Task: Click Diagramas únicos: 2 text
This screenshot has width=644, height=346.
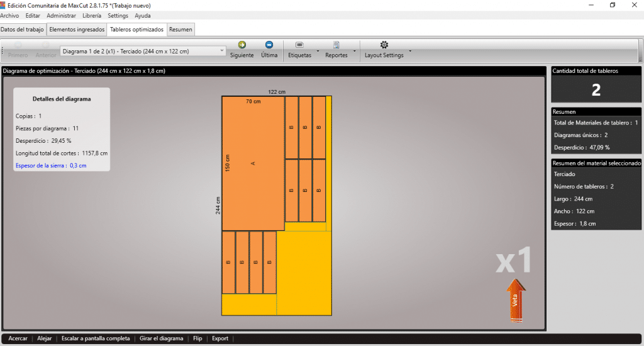Action: pos(580,135)
